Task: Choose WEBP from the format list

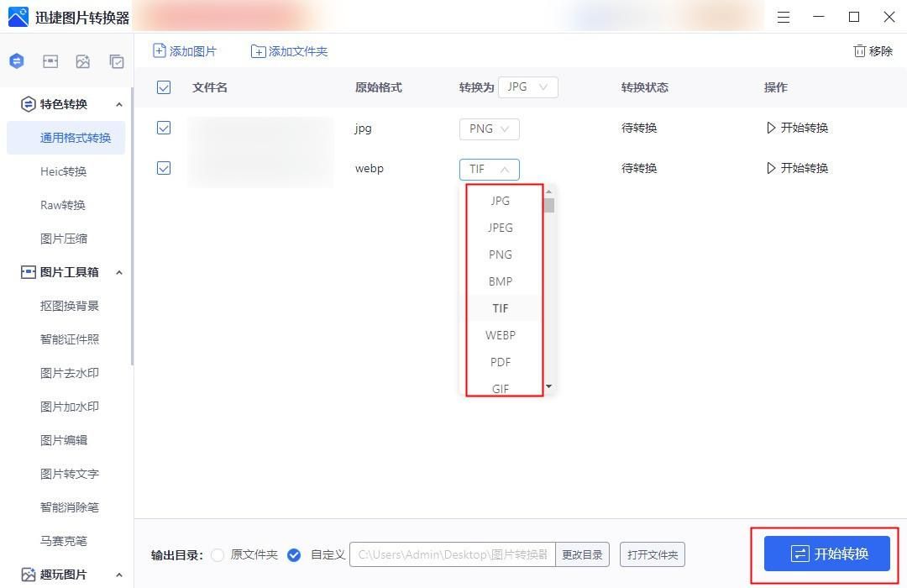Action: click(501, 335)
